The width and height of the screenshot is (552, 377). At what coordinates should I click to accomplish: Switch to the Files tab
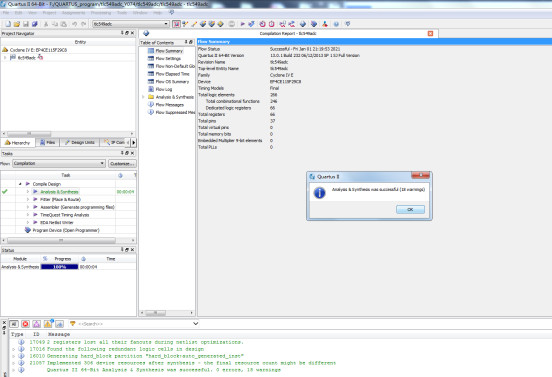(x=48, y=143)
